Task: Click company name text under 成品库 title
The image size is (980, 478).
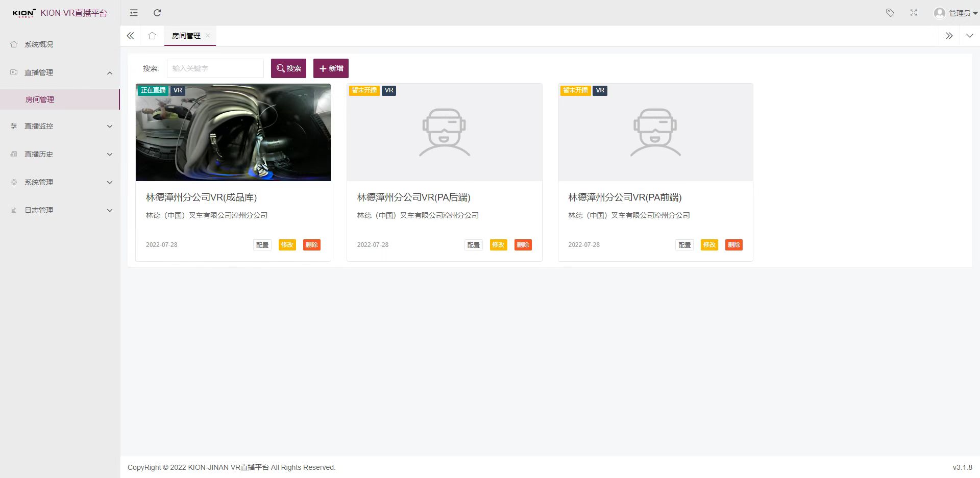Action: click(x=207, y=215)
